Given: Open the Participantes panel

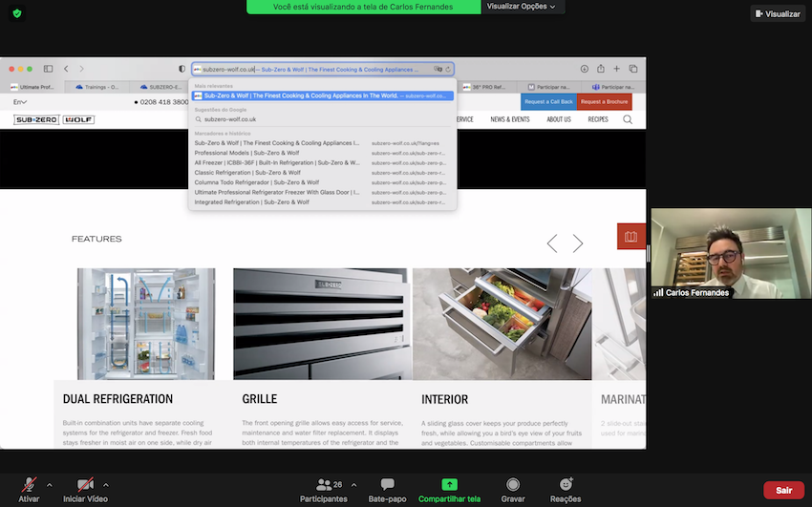Looking at the screenshot, I should click(x=324, y=490).
